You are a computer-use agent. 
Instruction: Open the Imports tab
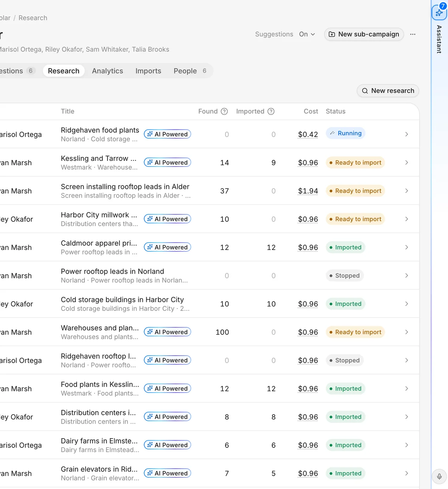148,71
